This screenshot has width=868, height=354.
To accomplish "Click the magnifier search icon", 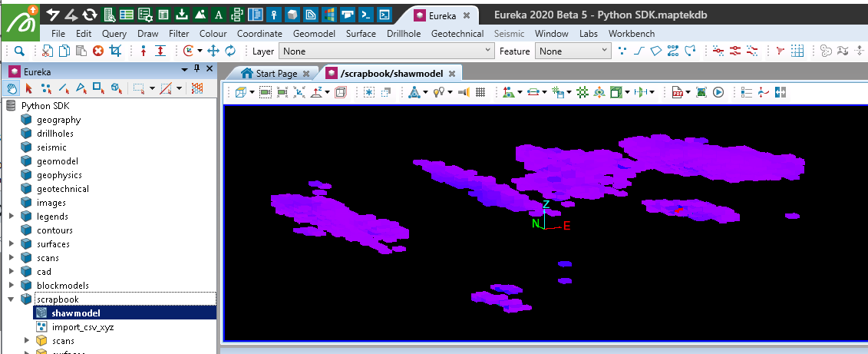I will [19, 51].
